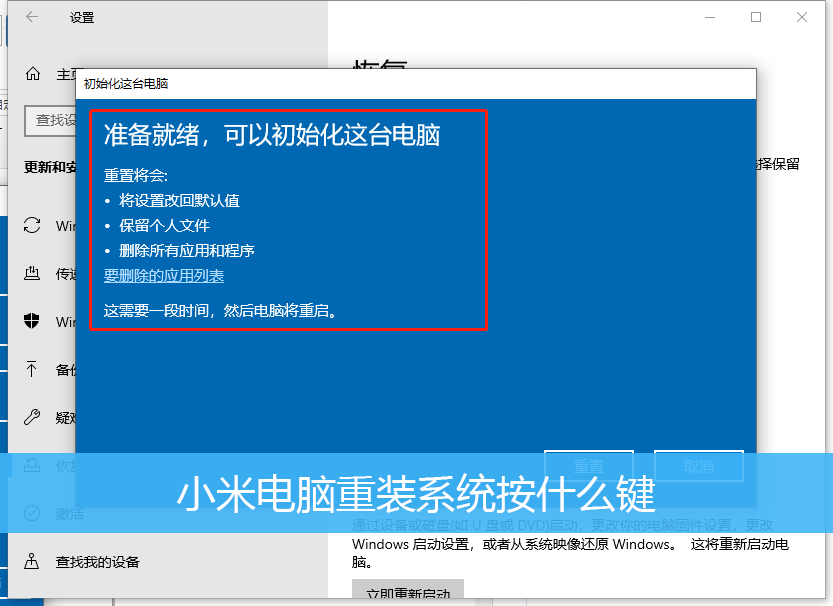Minimize the Settings window
Screen dimensions: 833x606
710,17
